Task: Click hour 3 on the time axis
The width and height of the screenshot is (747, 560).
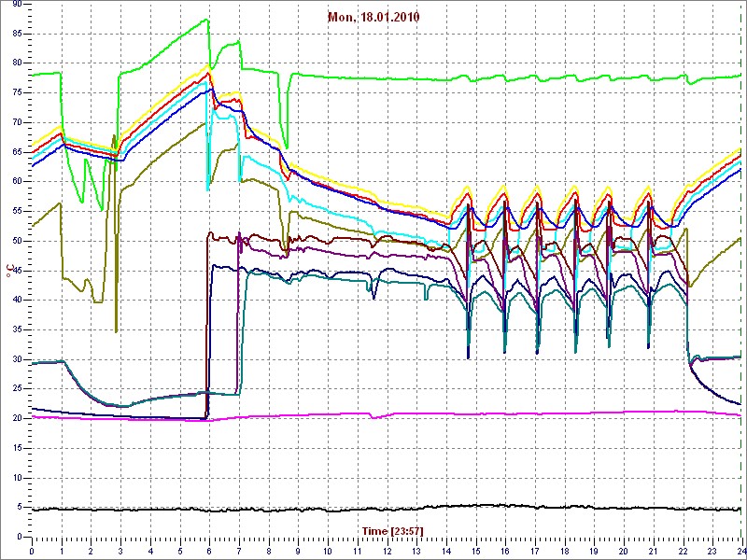Action: click(x=120, y=551)
